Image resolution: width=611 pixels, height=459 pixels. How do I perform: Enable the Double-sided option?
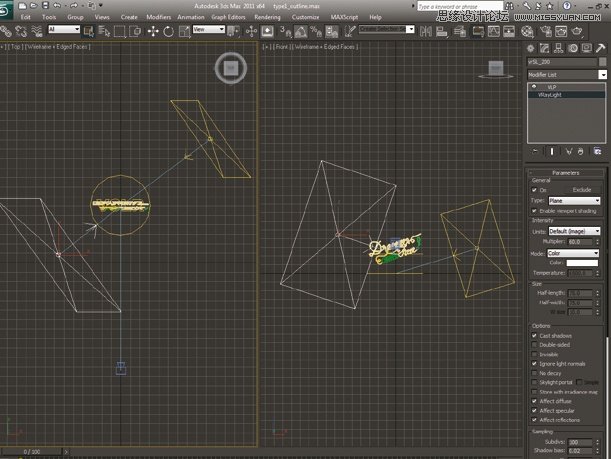[534, 345]
